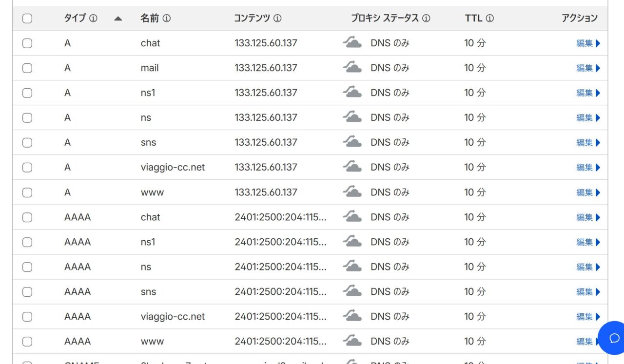Check the box for AAAA sns record

pos(27,292)
